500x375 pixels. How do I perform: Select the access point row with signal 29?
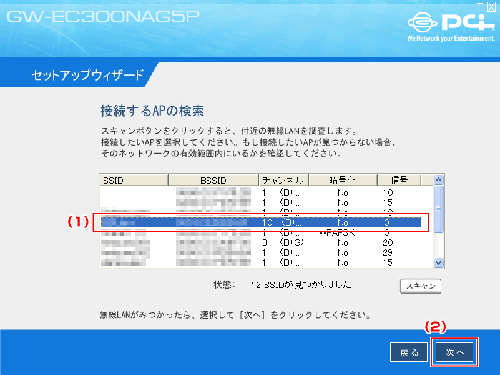click(x=261, y=252)
